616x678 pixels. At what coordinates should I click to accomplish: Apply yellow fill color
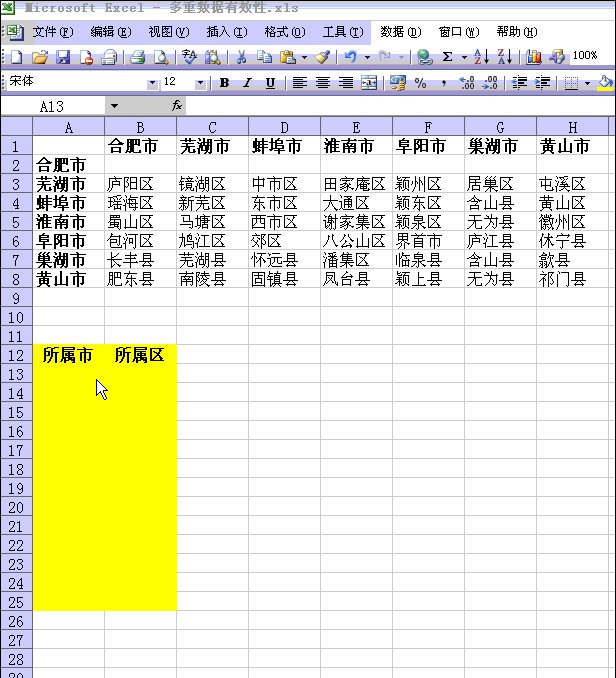coord(606,83)
